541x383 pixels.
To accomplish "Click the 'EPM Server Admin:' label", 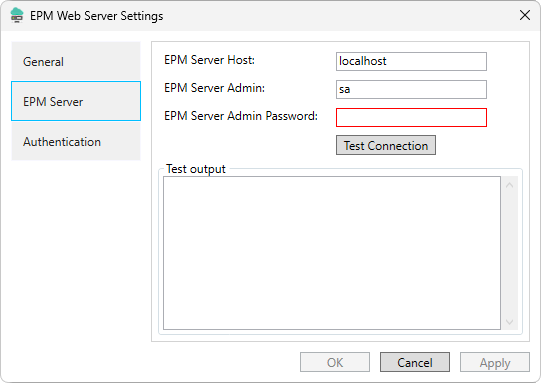I will click(x=215, y=88).
